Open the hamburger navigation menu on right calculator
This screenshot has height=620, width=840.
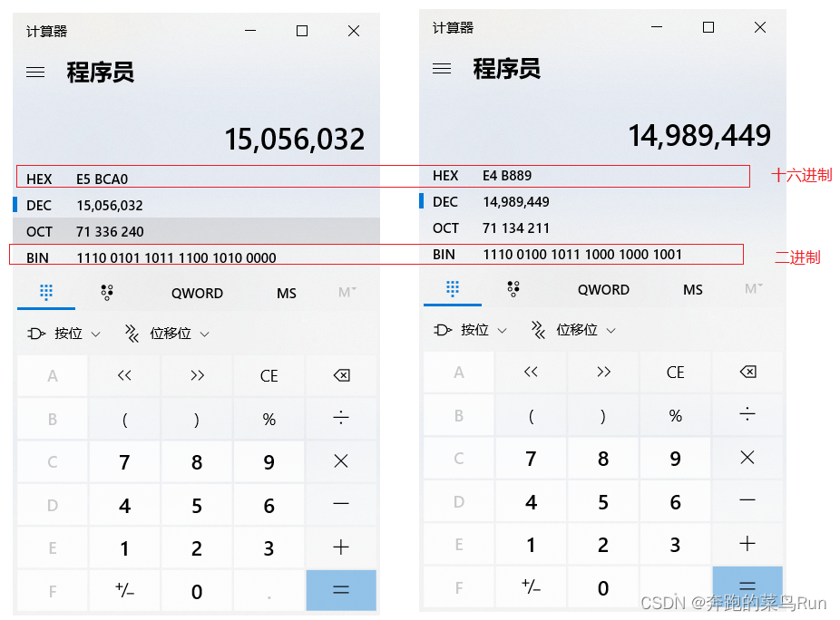(441, 68)
